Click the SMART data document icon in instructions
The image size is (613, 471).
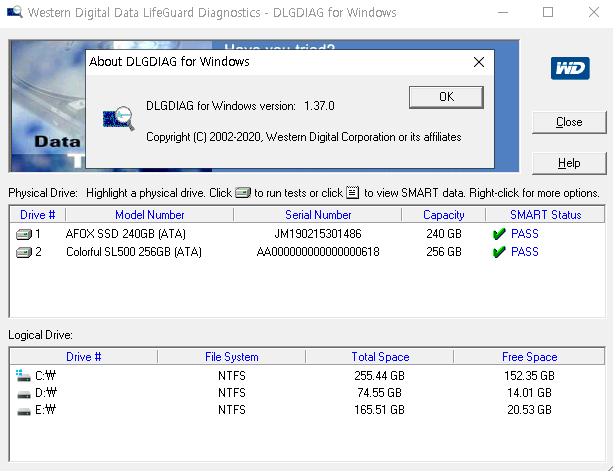[x=353, y=193]
